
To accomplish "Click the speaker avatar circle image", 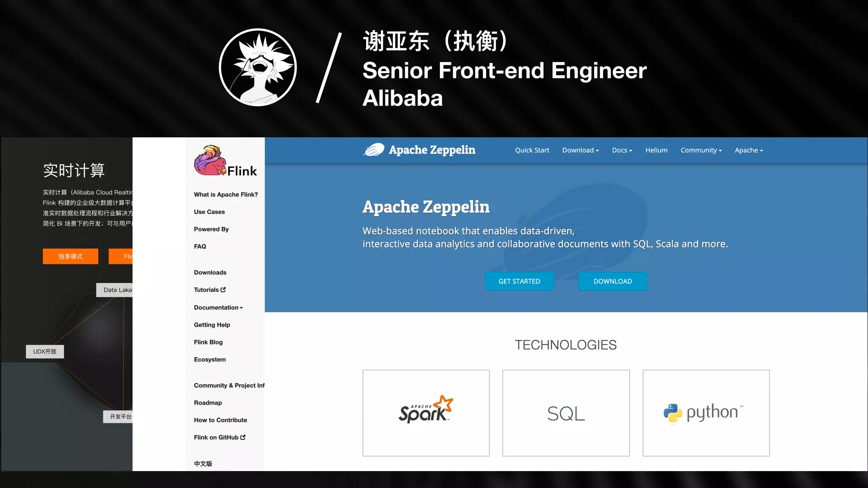I will pos(258,67).
